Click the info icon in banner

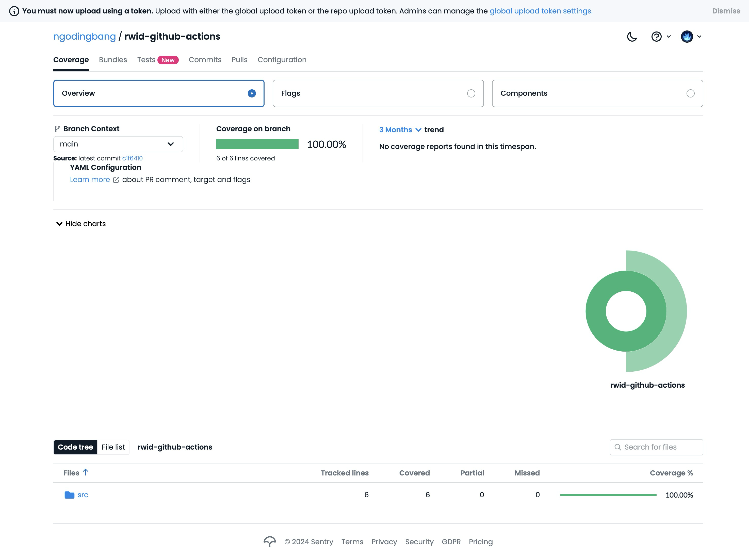(x=14, y=11)
